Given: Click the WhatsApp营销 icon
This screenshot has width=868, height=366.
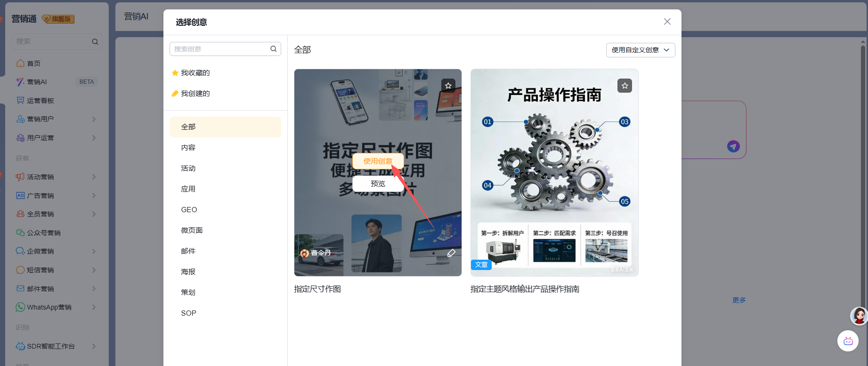Looking at the screenshot, I should coord(20,307).
